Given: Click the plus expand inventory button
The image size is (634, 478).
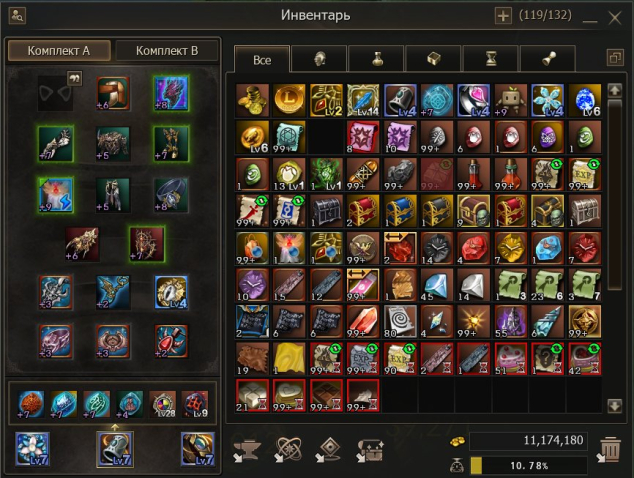Looking at the screenshot, I should point(503,17).
